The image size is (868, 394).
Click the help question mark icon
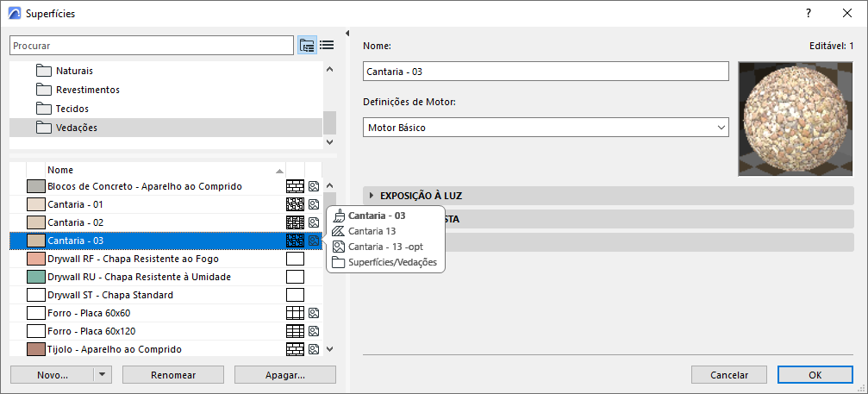(809, 13)
